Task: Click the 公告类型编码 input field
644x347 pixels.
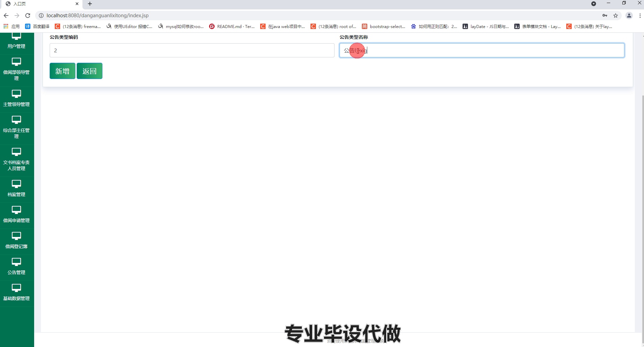Action: (x=191, y=50)
